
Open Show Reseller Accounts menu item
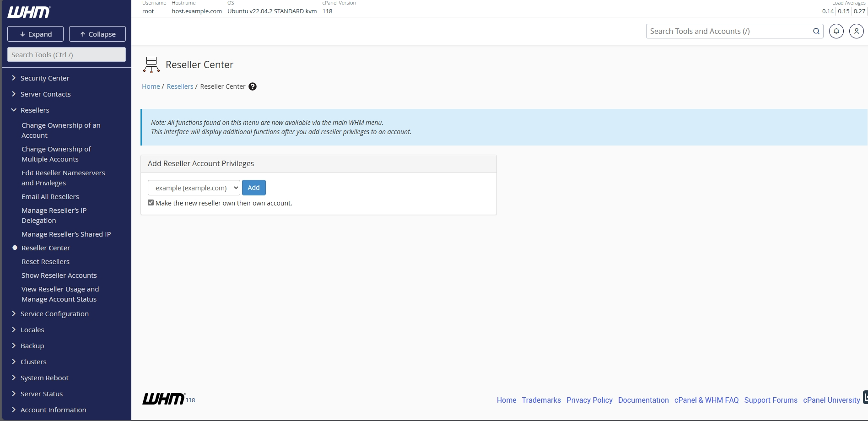tap(59, 275)
